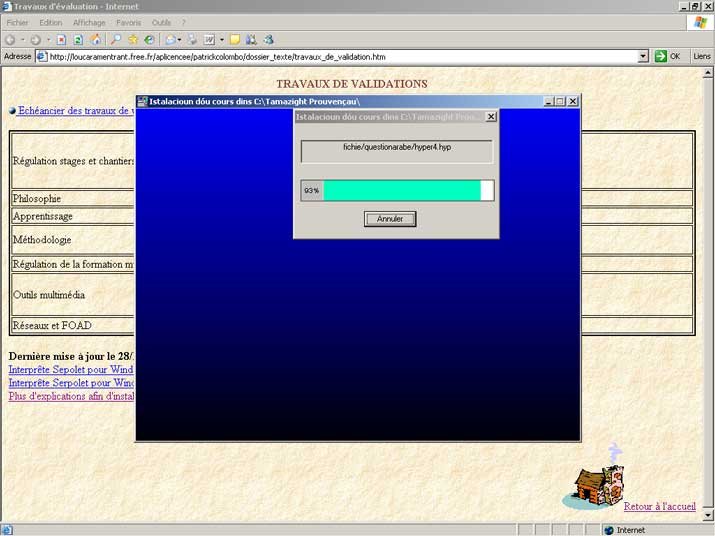715x536 pixels.
Task: Open the address bar dropdown list
Action: (643, 57)
